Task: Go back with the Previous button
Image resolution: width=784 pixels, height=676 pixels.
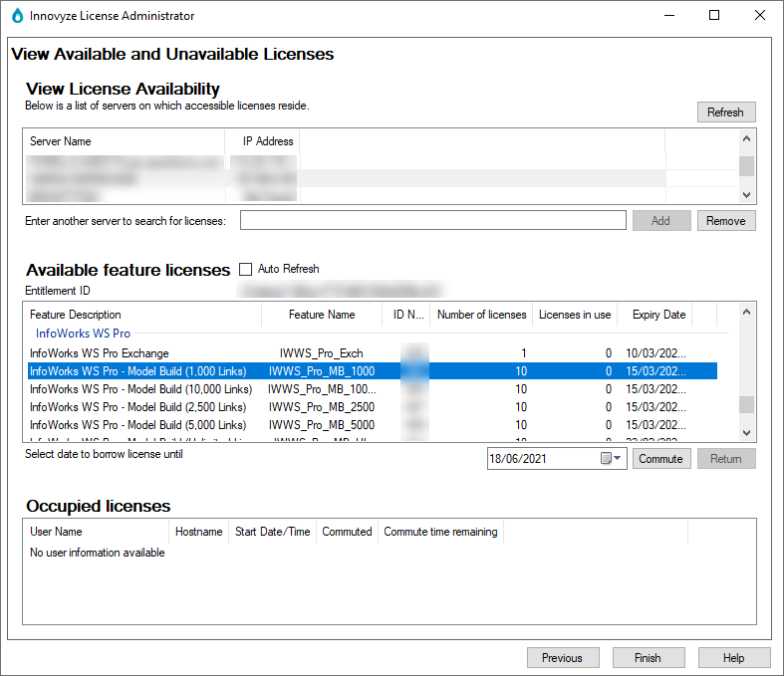Action: (x=563, y=658)
